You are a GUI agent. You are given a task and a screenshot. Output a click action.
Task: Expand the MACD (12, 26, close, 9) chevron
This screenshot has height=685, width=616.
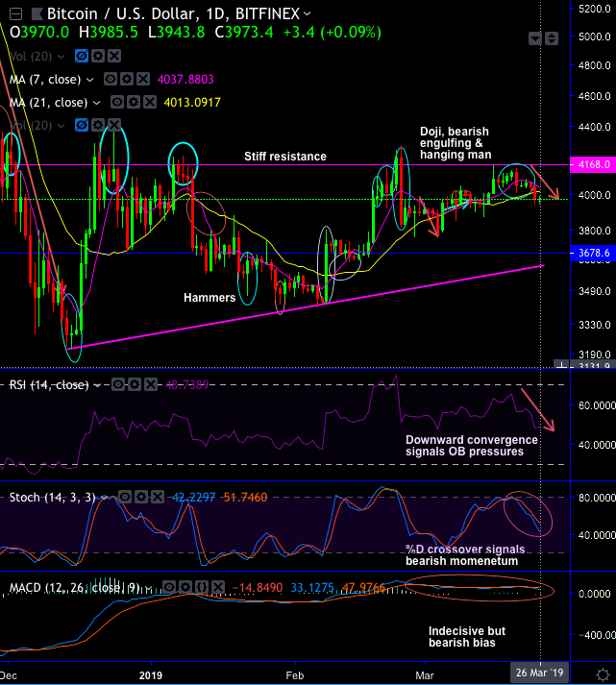point(148,588)
